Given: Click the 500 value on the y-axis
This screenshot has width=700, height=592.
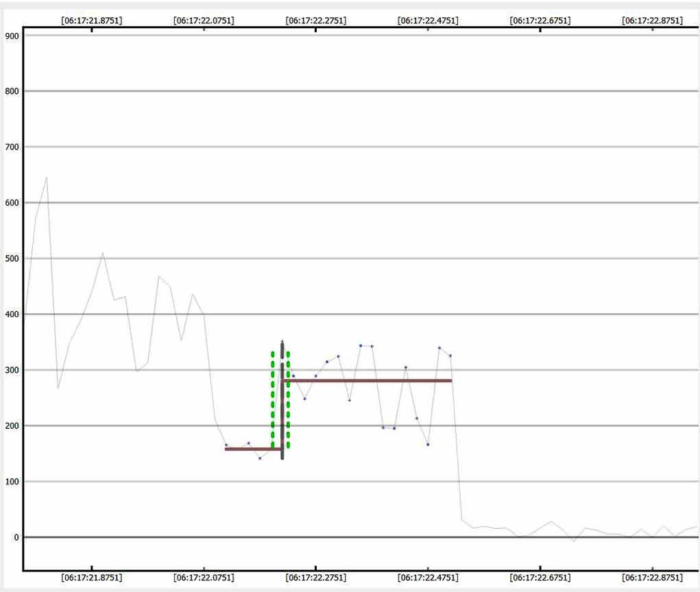Looking at the screenshot, I should (x=12, y=258).
